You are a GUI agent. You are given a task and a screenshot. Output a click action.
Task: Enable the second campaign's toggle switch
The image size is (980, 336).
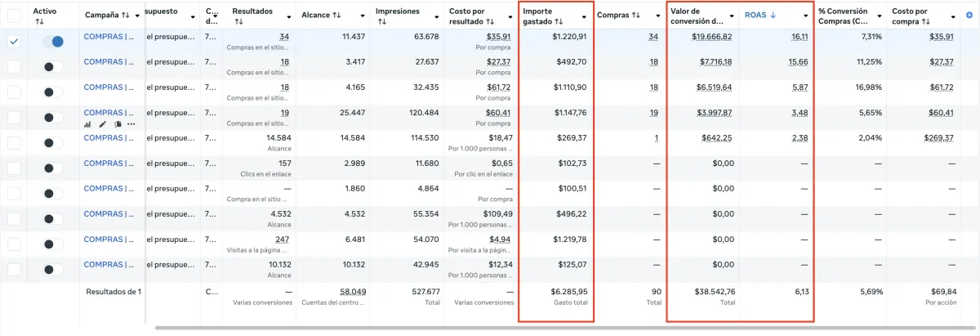point(53,67)
